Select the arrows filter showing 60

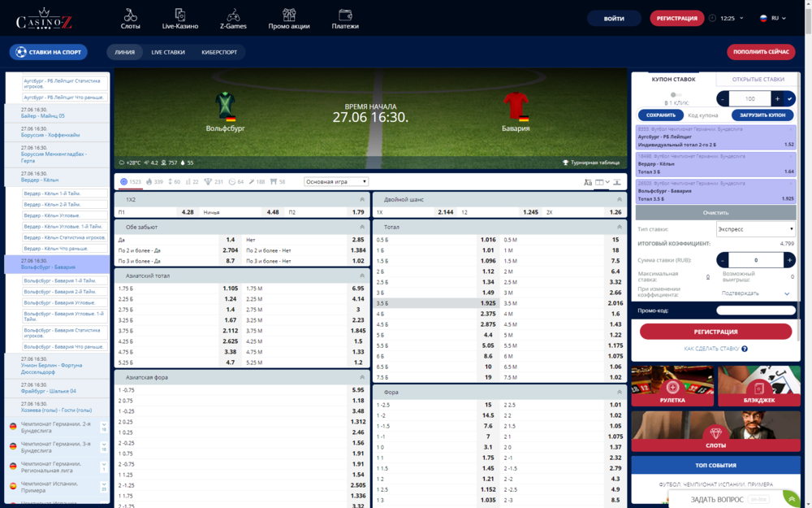tap(174, 182)
